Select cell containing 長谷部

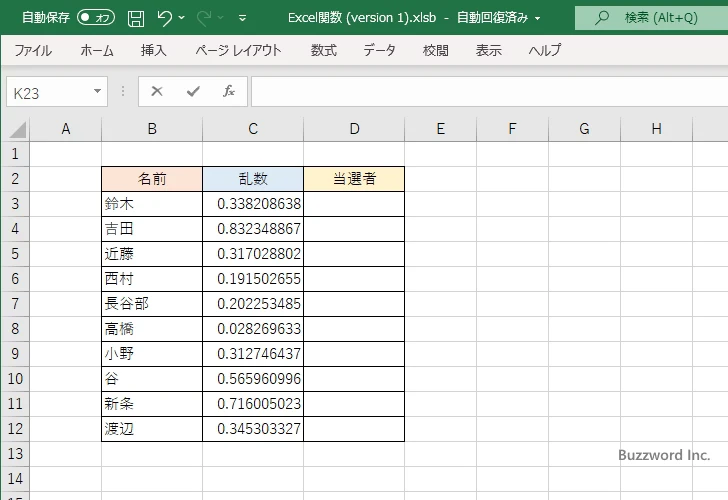(x=152, y=304)
